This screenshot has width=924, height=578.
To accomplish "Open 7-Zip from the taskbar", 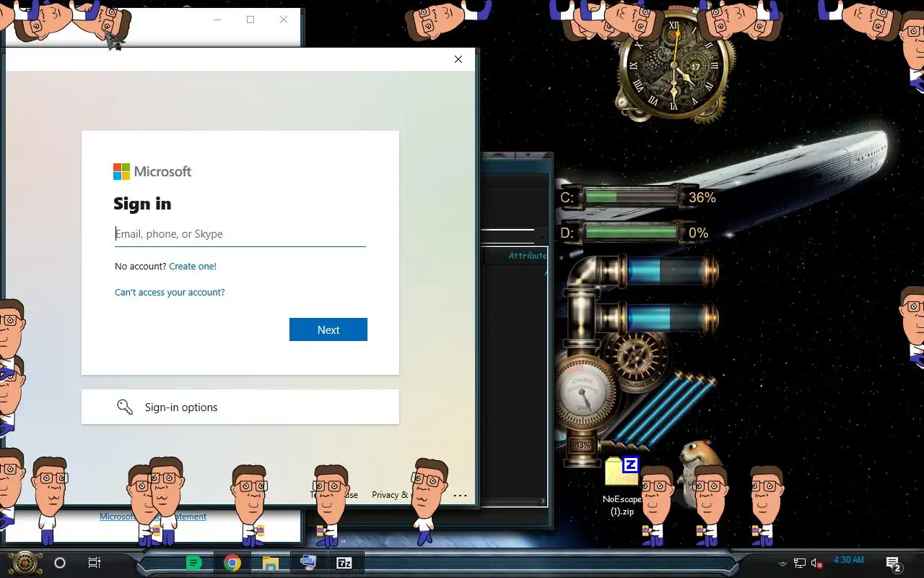I will point(344,563).
